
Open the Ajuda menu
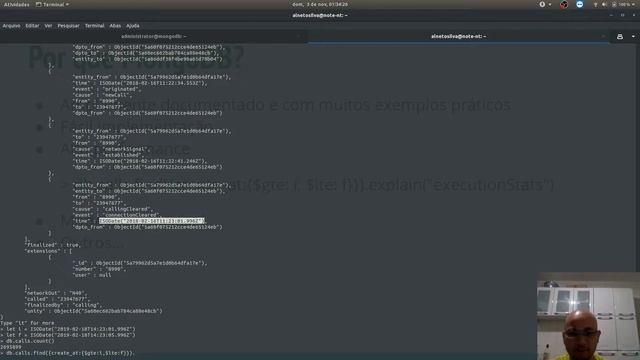(x=132, y=26)
